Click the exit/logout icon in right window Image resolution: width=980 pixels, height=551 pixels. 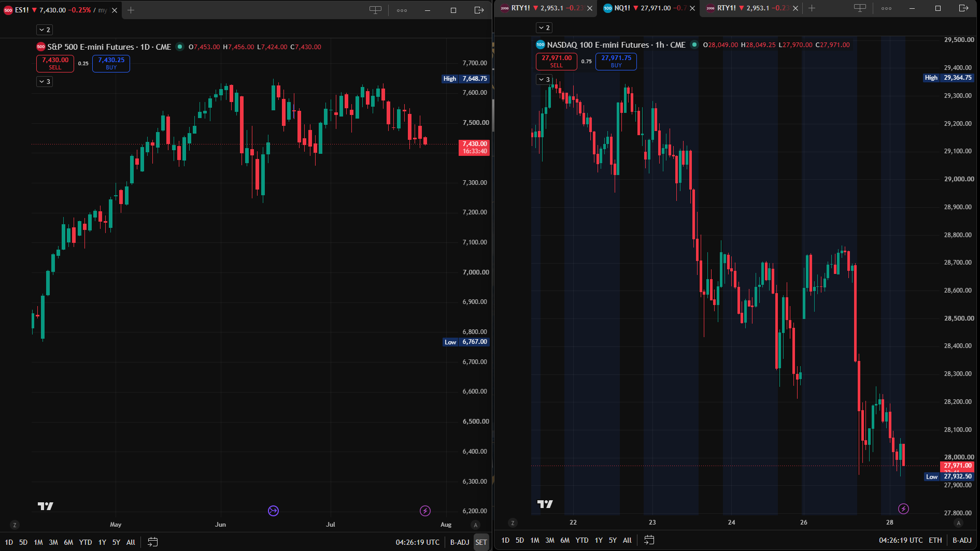(963, 8)
